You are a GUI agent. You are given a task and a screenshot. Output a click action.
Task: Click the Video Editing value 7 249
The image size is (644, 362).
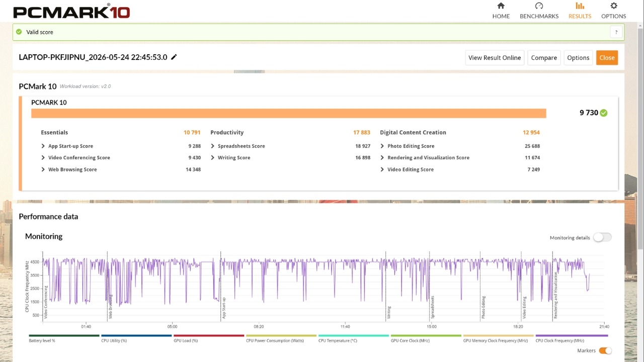[534, 169]
